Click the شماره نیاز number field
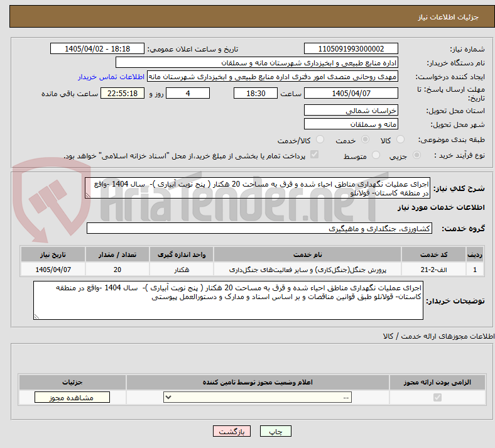 351,48
